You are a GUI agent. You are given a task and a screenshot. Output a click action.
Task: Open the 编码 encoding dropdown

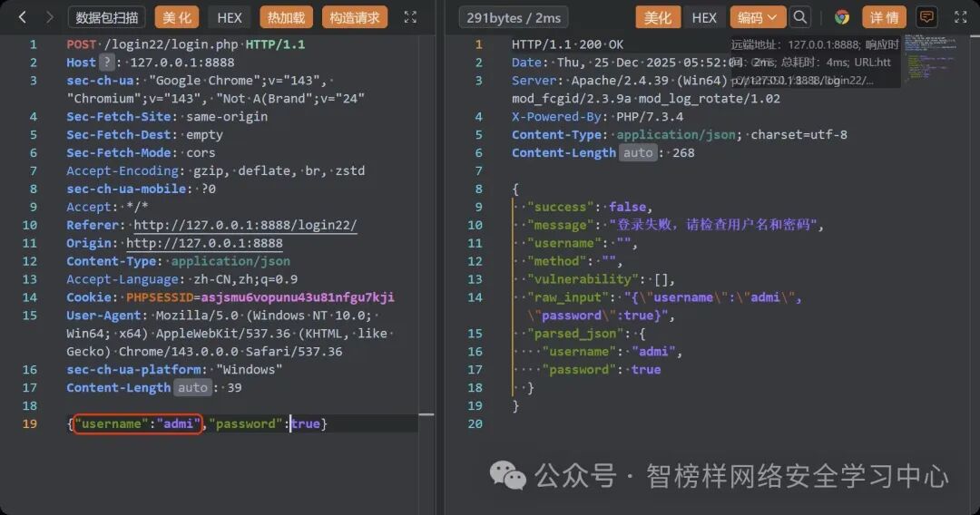click(x=757, y=17)
